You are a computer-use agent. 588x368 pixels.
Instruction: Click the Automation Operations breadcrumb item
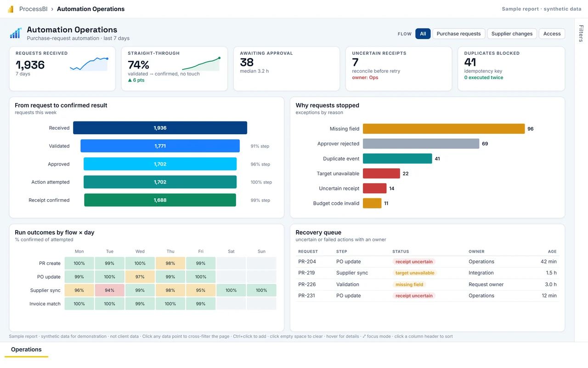90,9
